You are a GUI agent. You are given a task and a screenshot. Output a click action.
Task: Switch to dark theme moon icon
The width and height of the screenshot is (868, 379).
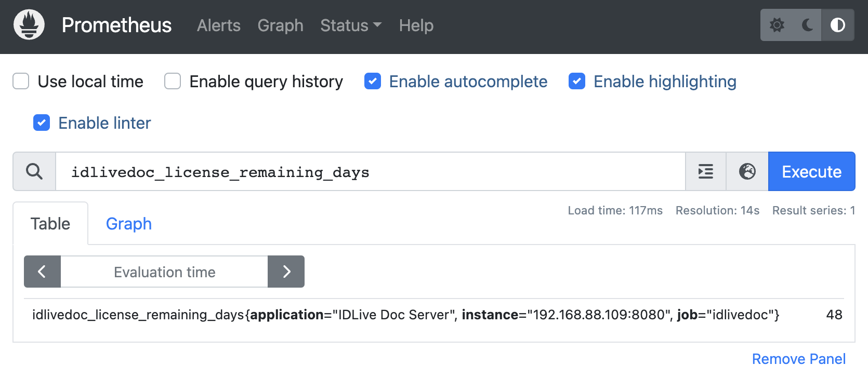click(x=807, y=25)
